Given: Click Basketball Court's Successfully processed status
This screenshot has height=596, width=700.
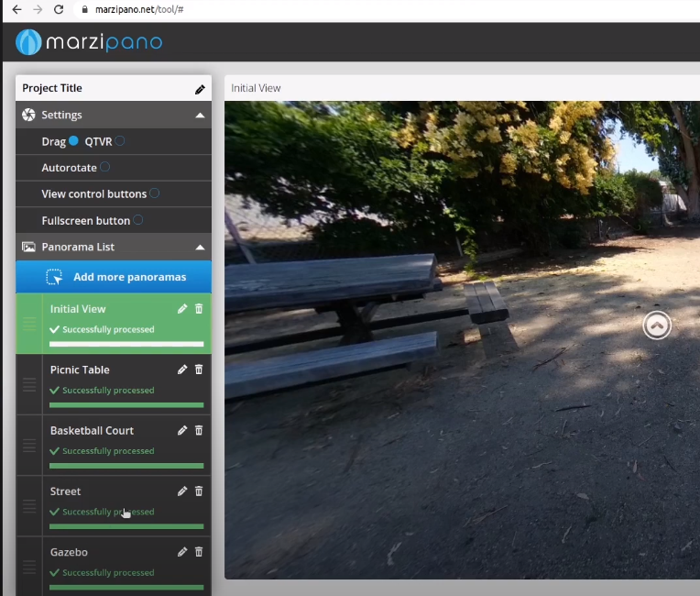Looking at the screenshot, I should [x=103, y=451].
